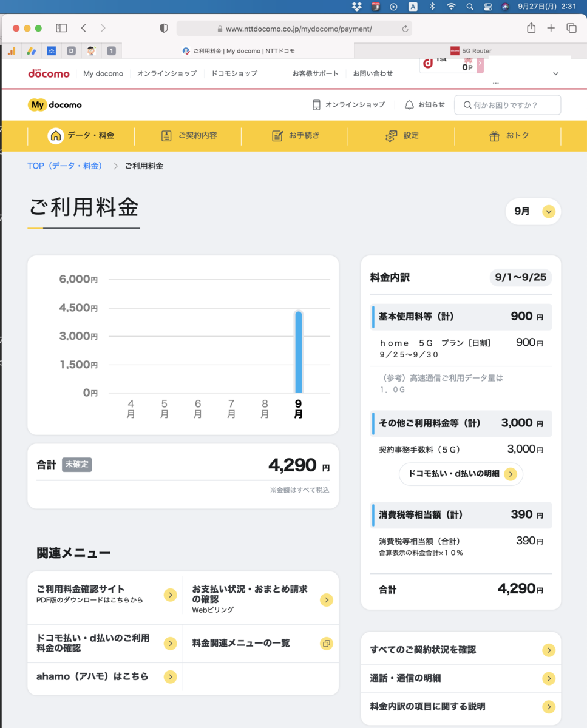Click the 何かお困りですか search field
The height and width of the screenshot is (728, 587).
pyautogui.click(x=507, y=105)
